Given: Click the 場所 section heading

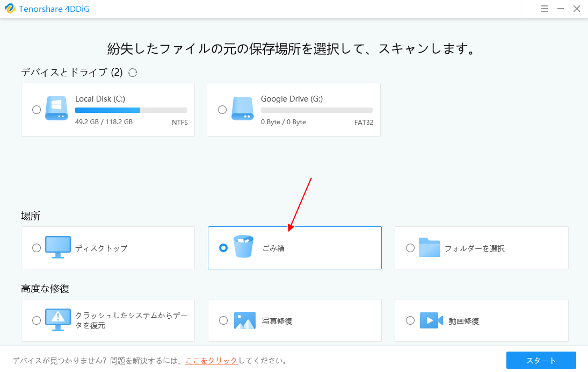Looking at the screenshot, I should pyautogui.click(x=31, y=216).
